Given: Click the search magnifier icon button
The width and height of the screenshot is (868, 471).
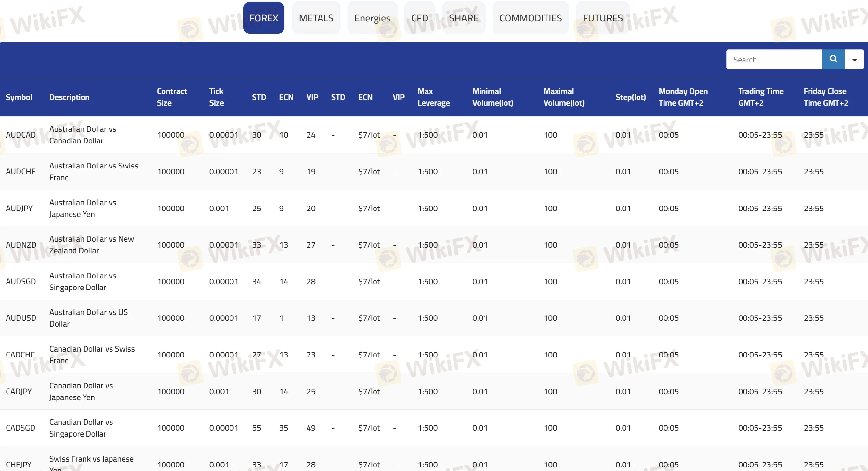Looking at the screenshot, I should [x=833, y=59].
